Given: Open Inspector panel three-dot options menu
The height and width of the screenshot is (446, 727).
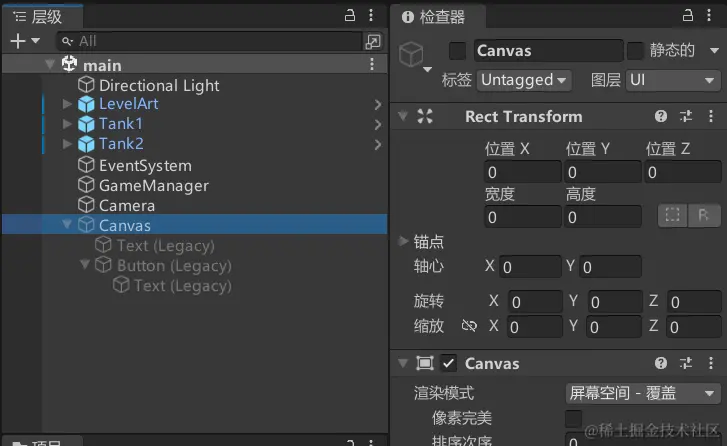Looking at the screenshot, I should point(709,15).
